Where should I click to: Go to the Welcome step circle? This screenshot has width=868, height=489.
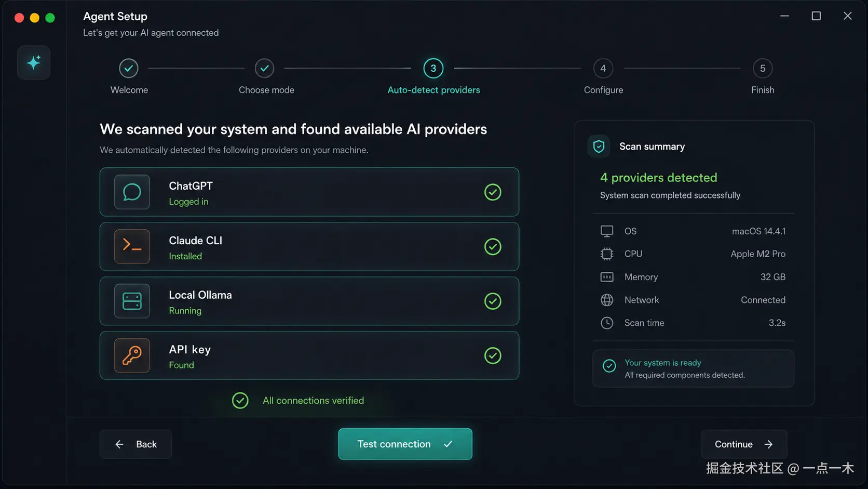point(129,68)
